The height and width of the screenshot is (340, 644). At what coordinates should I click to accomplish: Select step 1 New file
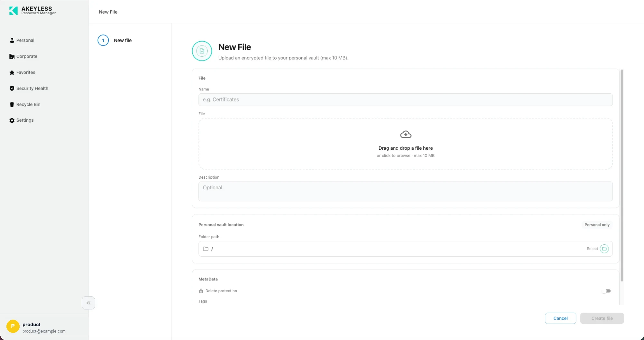coord(115,40)
